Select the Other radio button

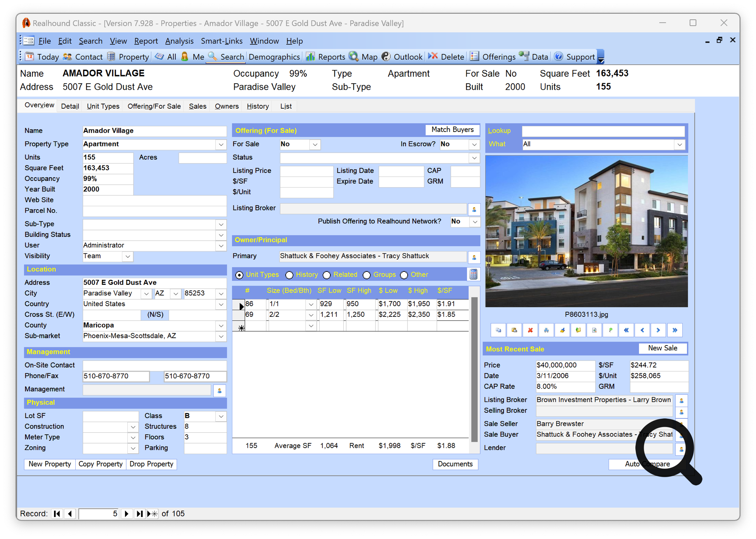tap(404, 275)
